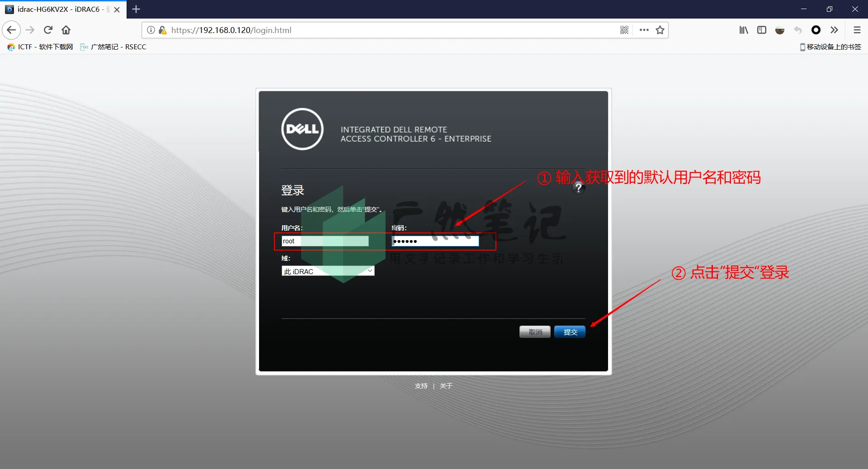
Task: Click the 取消 cancel button
Action: pos(535,332)
